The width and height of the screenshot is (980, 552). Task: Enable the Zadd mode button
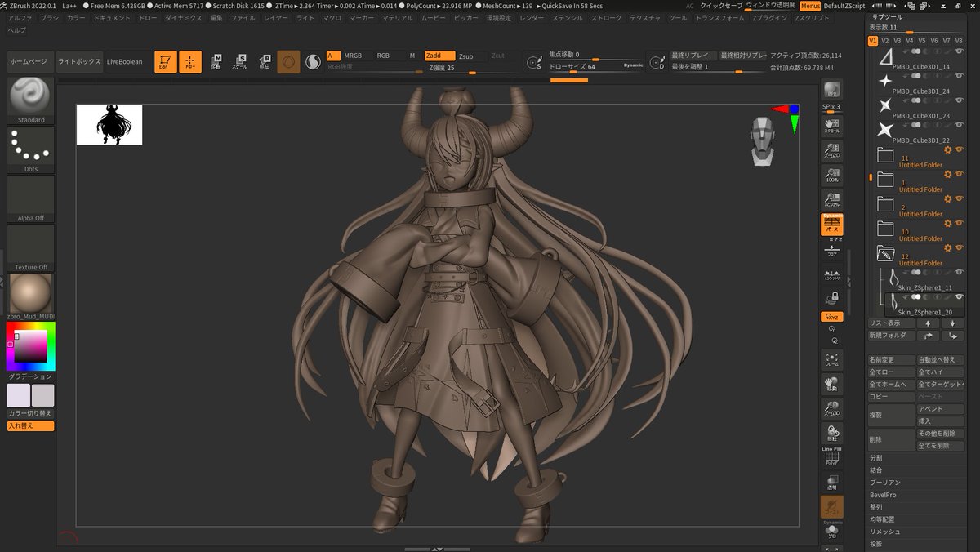439,56
